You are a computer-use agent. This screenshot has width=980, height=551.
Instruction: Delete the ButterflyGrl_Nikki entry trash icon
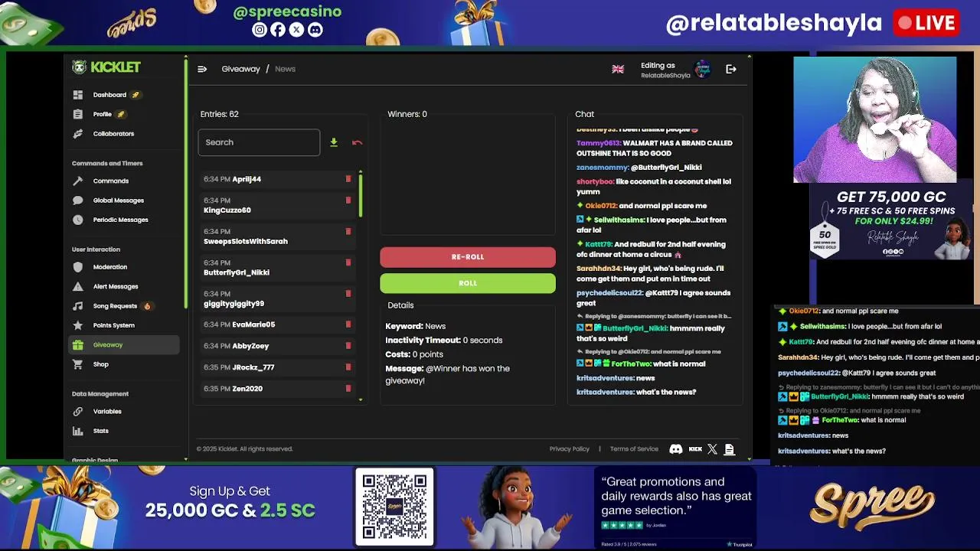pyautogui.click(x=348, y=262)
